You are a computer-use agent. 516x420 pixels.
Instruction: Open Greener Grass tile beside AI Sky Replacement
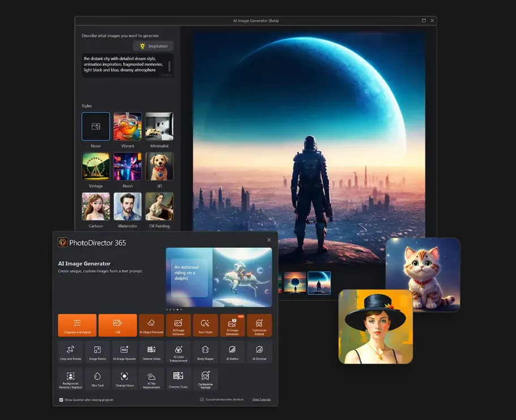click(x=178, y=379)
